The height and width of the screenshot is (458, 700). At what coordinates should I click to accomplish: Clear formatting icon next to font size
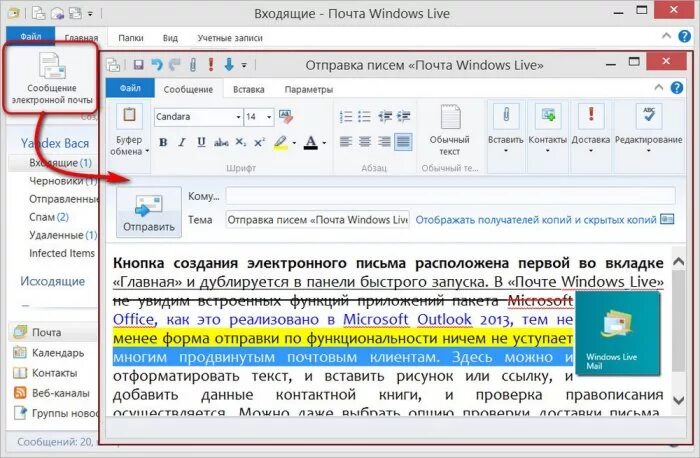click(286, 117)
